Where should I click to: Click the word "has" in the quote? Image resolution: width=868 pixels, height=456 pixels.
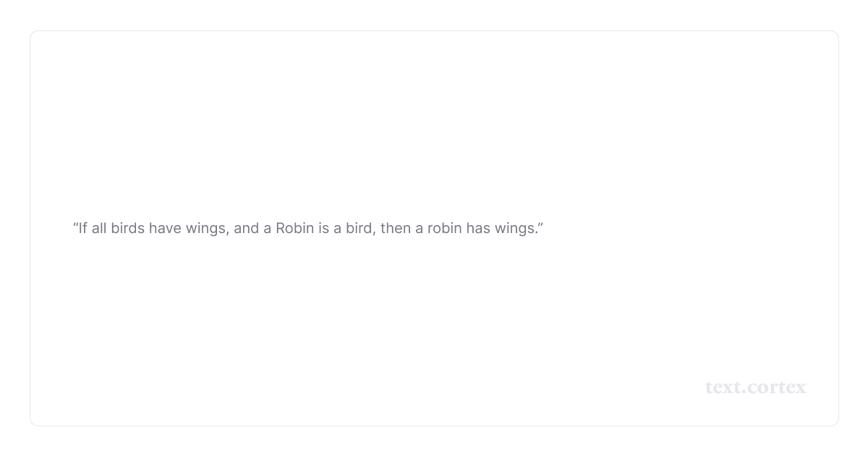478,228
